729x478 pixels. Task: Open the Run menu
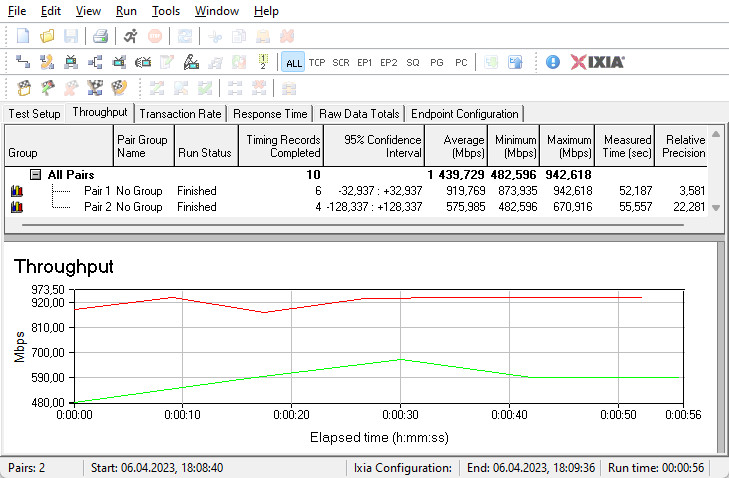tap(126, 10)
